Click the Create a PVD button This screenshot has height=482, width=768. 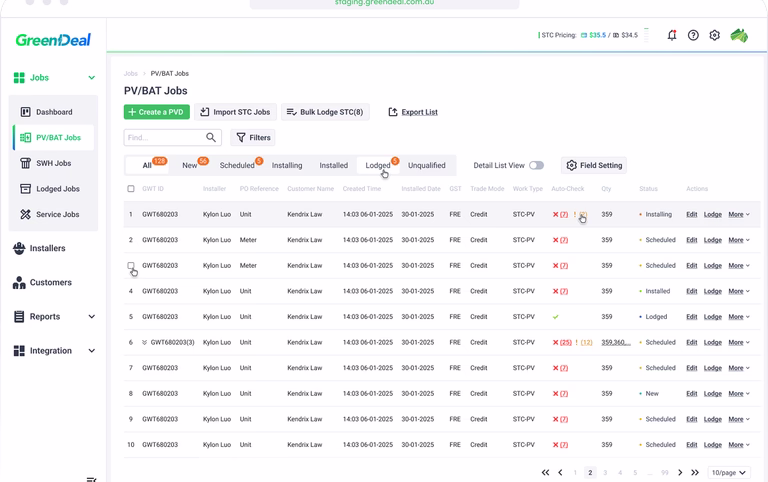[155, 112]
